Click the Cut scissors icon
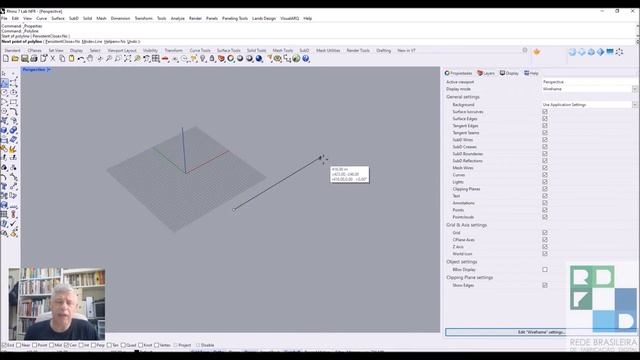The width and height of the screenshot is (640, 360). click(x=53, y=59)
